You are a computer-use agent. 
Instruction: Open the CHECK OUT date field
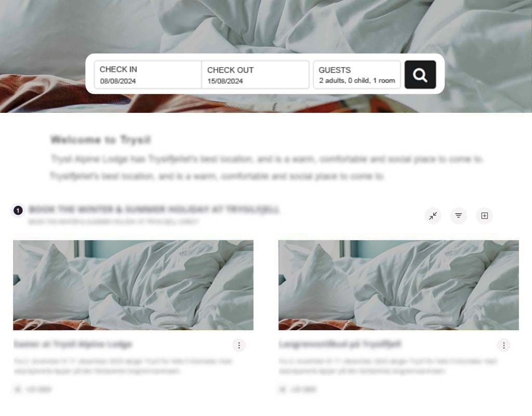point(255,75)
